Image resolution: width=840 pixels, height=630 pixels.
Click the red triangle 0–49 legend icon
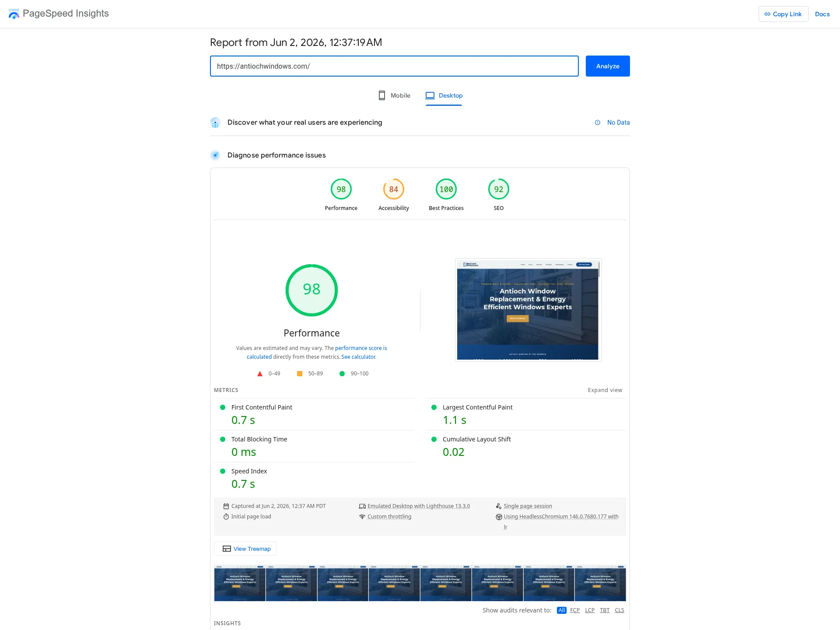pyautogui.click(x=260, y=374)
